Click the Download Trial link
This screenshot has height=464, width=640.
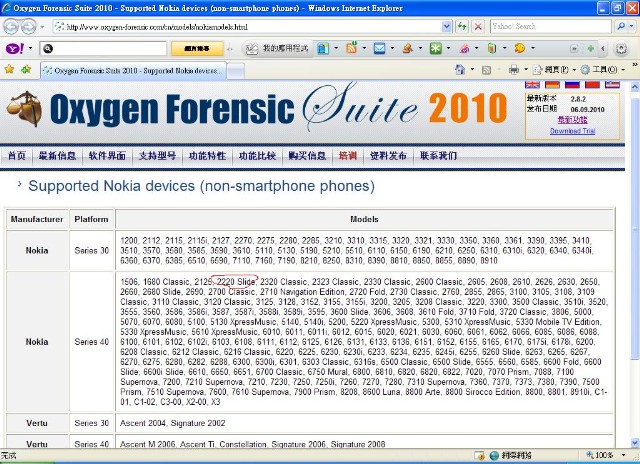pyautogui.click(x=572, y=131)
